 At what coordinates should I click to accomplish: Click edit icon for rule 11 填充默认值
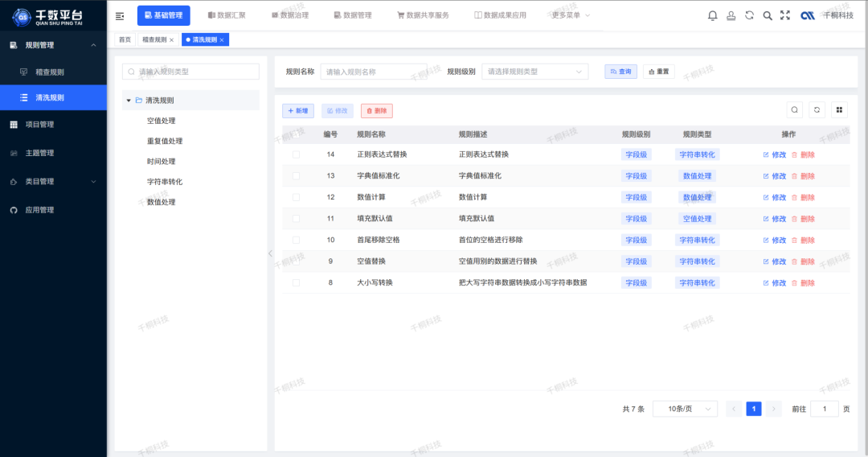[766, 219]
